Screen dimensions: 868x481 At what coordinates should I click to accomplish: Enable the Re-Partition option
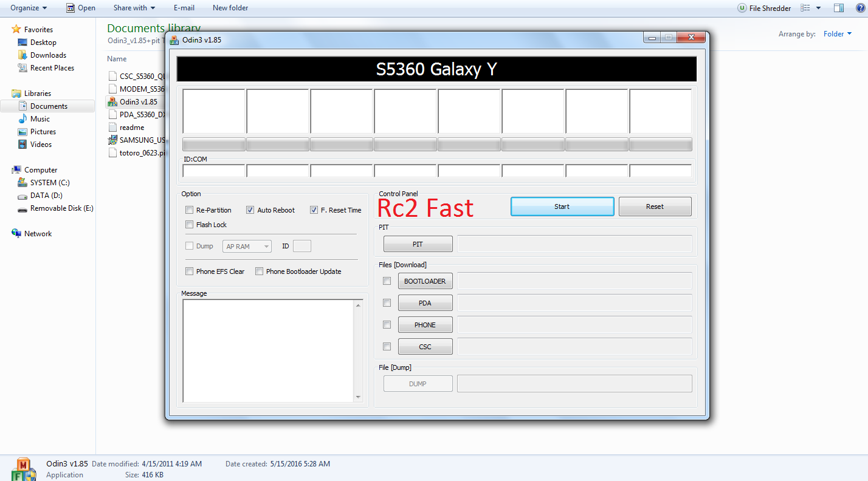tap(190, 210)
